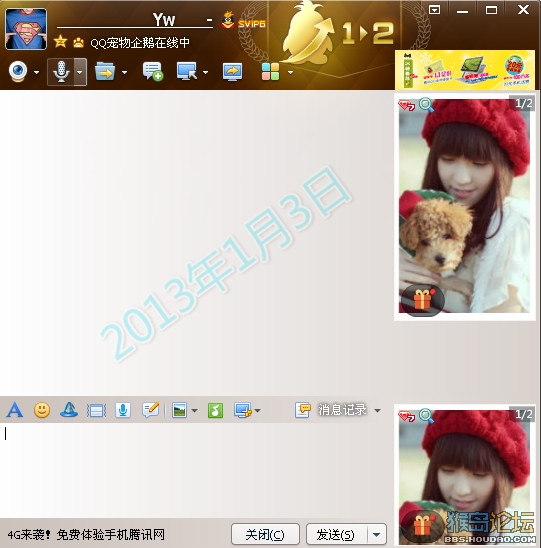Click the 关闭(C) close button
The height and width of the screenshot is (548, 541).
click(x=265, y=534)
